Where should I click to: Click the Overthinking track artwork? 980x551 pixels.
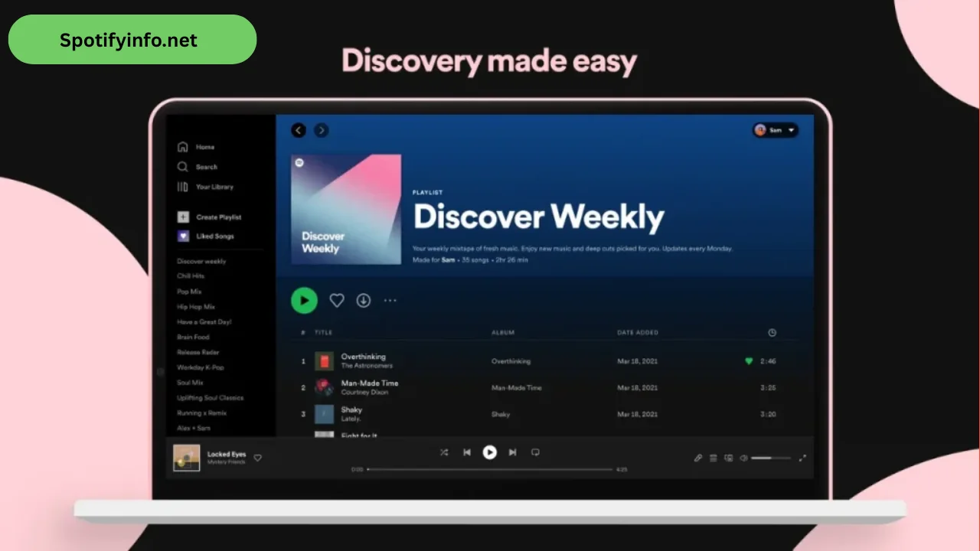coord(325,361)
